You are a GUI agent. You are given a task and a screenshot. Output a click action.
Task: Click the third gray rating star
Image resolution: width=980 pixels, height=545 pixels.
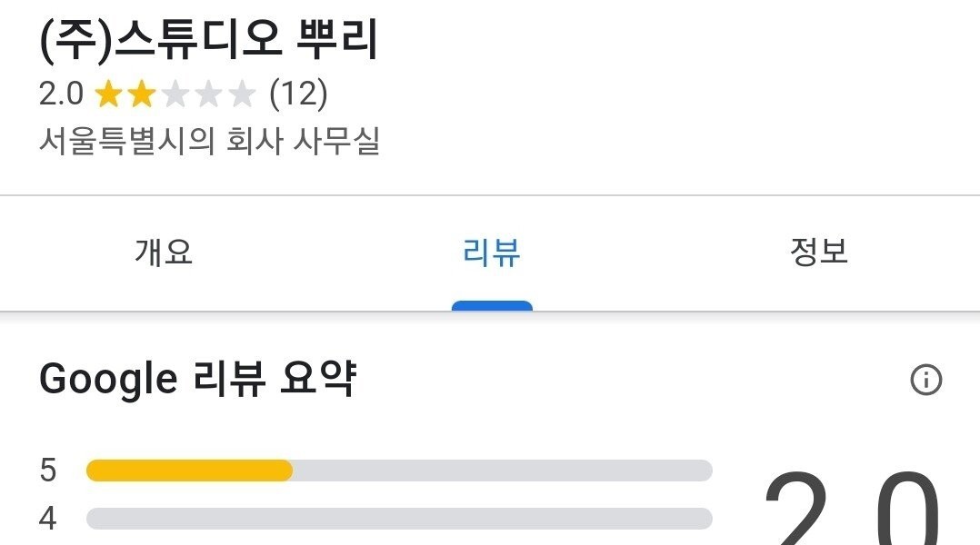pyautogui.click(x=175, y=94)
